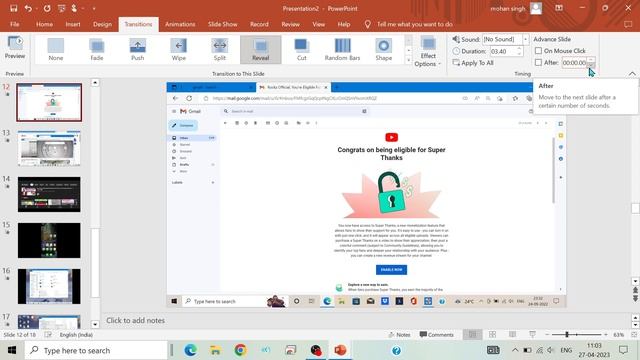Start Slide Show from status bar icon

pyautogui.click(x=532, y=335)
